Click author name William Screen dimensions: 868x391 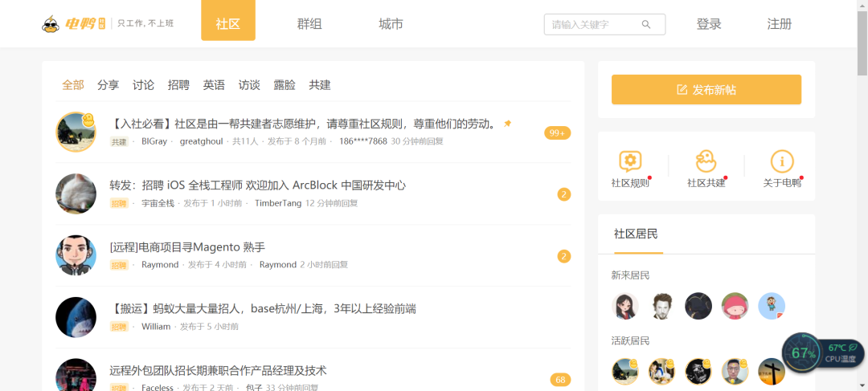coord(156,327)
